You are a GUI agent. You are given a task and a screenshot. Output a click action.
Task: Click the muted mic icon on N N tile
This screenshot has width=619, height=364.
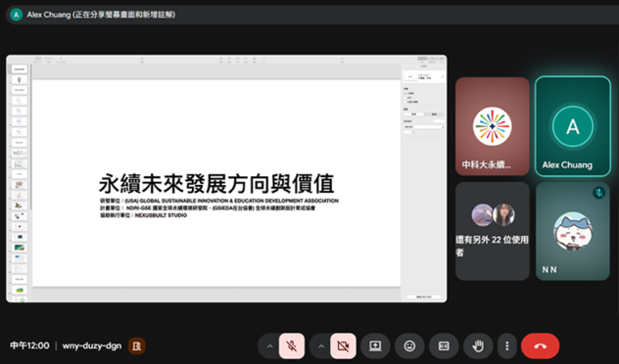coord(598,193)
